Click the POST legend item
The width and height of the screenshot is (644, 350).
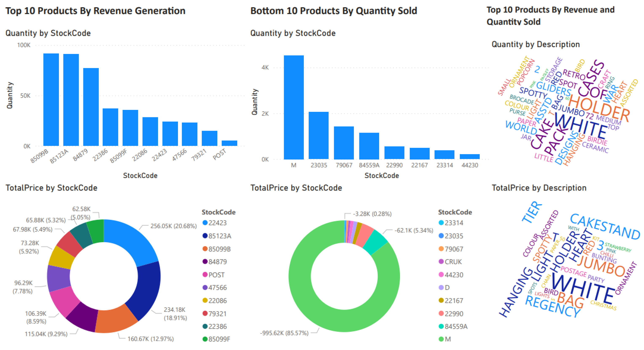216,275
